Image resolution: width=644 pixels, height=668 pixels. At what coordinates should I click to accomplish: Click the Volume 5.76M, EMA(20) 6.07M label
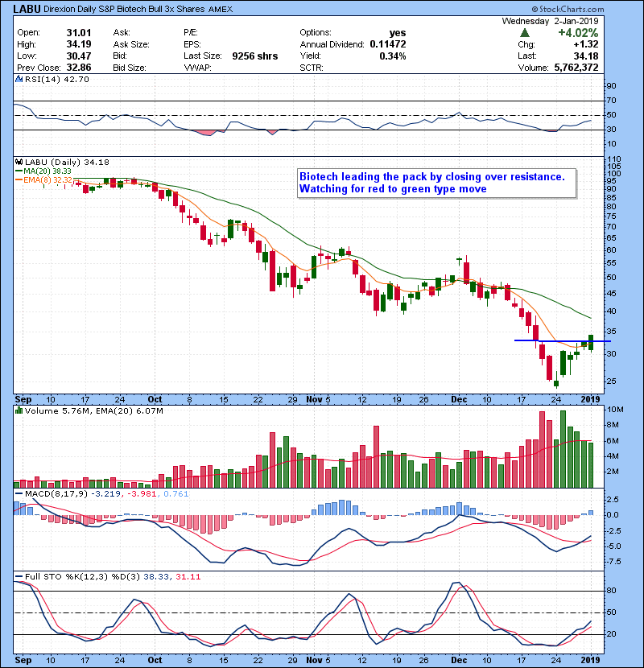pyautogui.click(x=93, y=410)
